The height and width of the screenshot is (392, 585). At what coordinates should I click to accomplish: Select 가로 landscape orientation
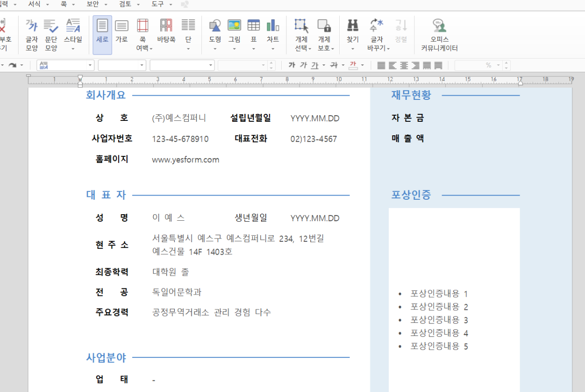121,31
